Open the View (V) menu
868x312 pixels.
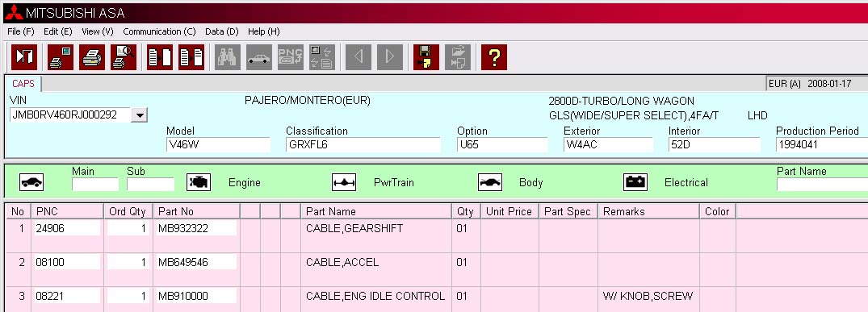[98, 31]
